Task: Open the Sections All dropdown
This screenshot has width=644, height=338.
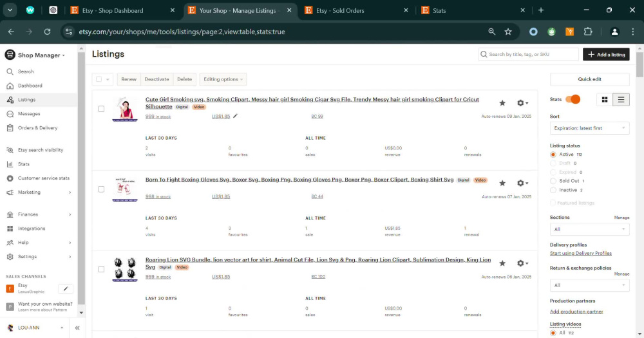Action: 589,229
